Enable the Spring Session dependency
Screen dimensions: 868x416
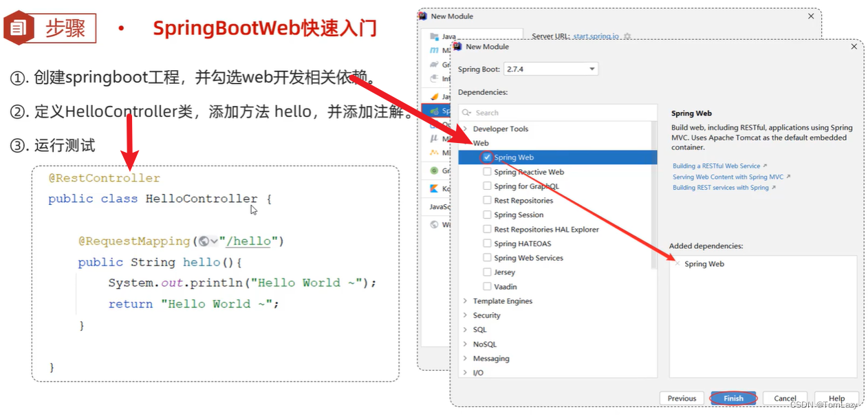486,215
